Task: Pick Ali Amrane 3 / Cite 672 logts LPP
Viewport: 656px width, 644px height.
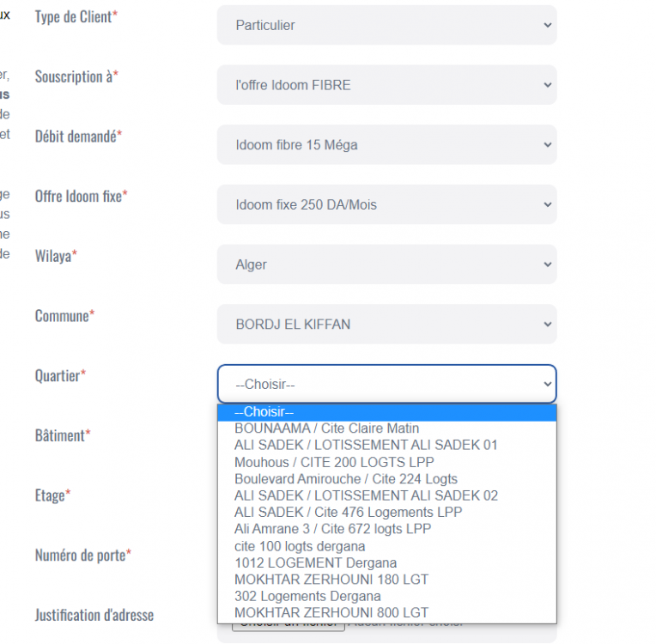Action: (386, 529)
